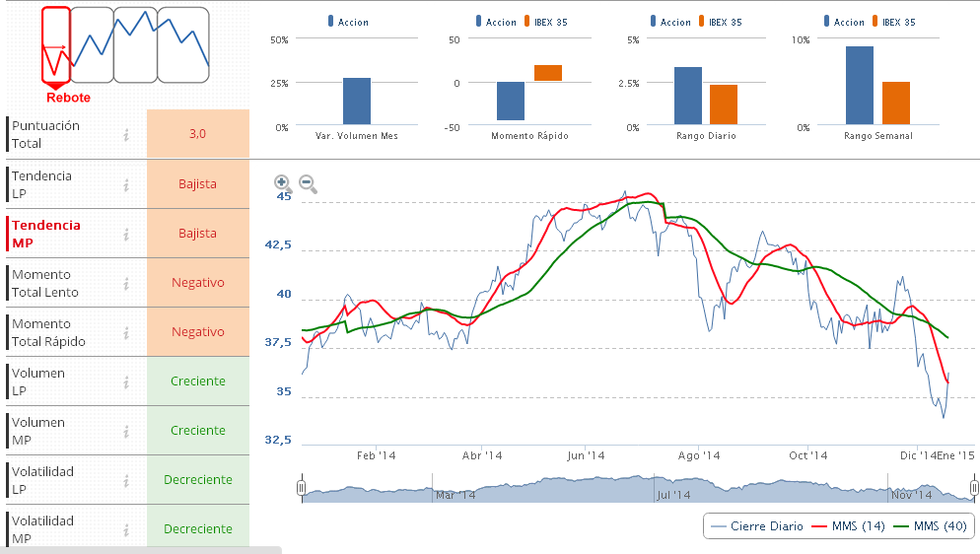Click the left handle of range navigator
The width and height of the screenshot is (980, 554).
(302, 487)
